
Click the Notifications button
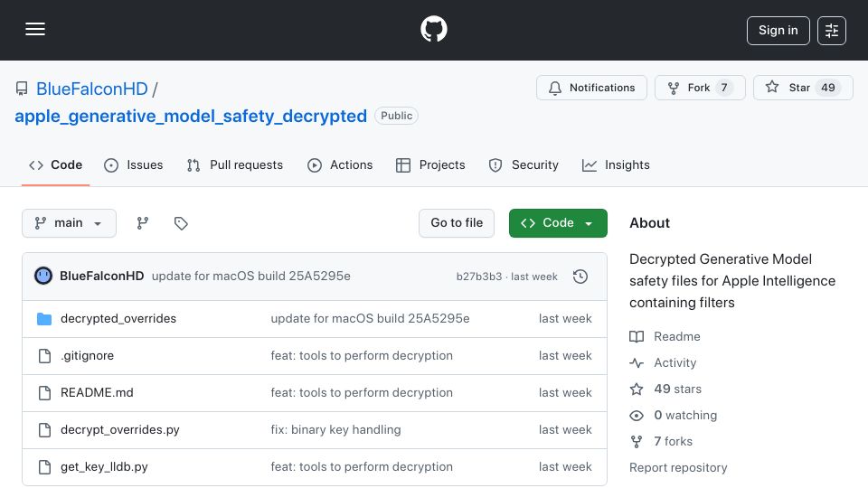click(x=591, y=88)
